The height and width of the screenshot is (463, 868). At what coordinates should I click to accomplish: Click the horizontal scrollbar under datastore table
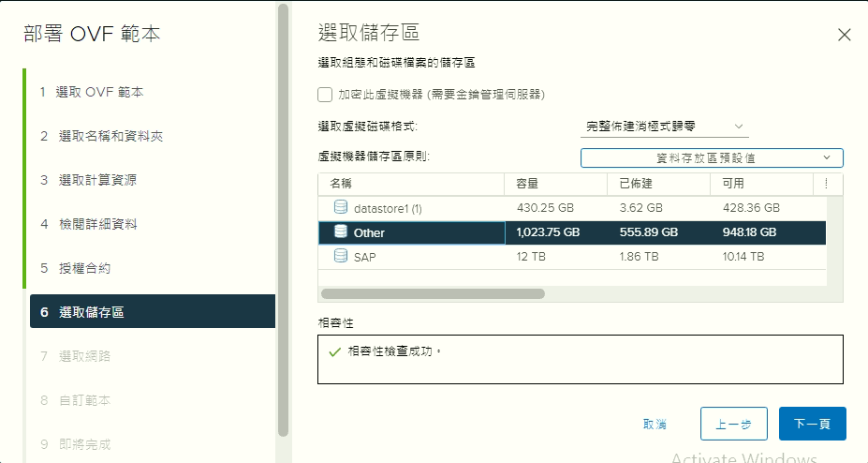(433, 293)
